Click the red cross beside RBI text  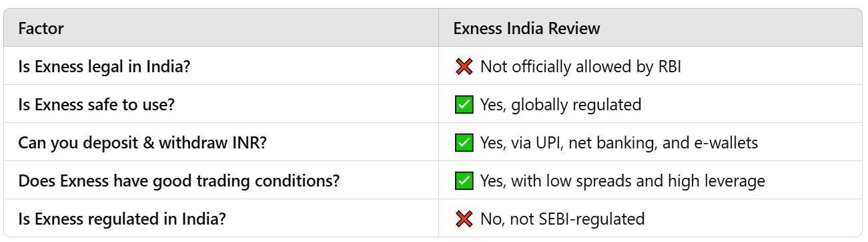(464, 66)
